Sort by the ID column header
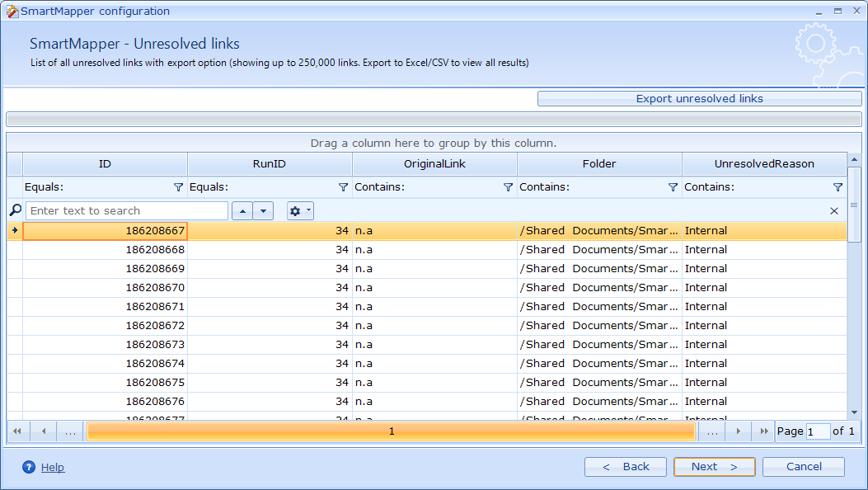This screenshot has height=490, width=868. 105,164
